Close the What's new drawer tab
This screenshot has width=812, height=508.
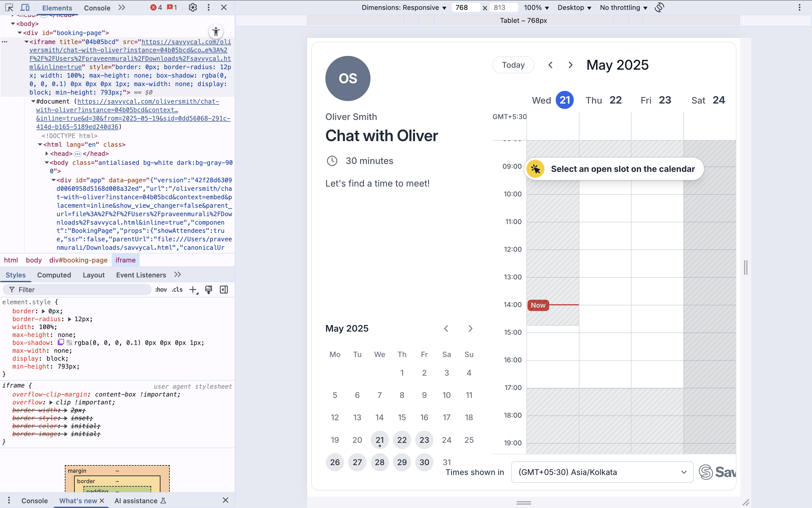(102, 501)
